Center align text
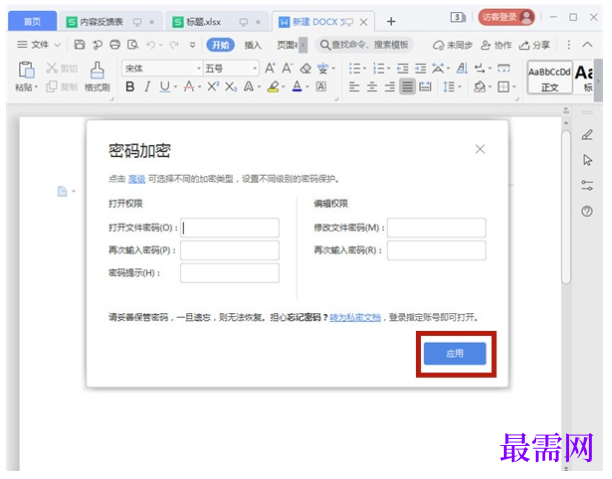The height and width of the screenshot is (479, 612). point(372,87)
